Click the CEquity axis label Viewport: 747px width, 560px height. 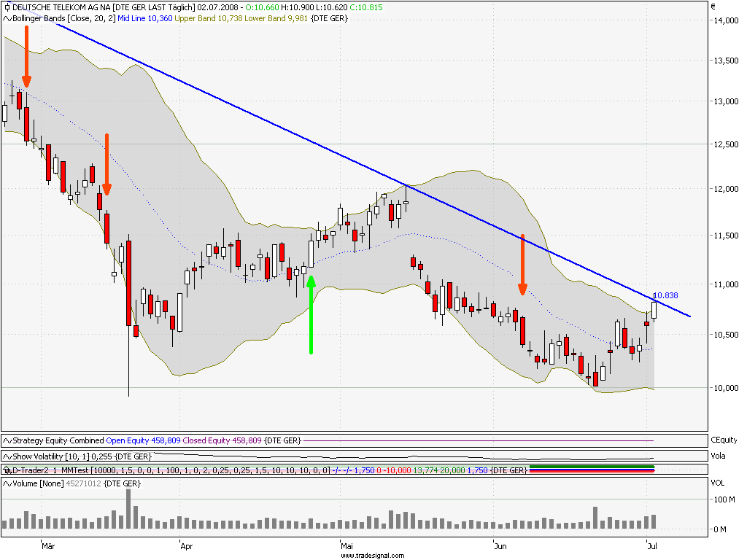click(x=724, y=440)
